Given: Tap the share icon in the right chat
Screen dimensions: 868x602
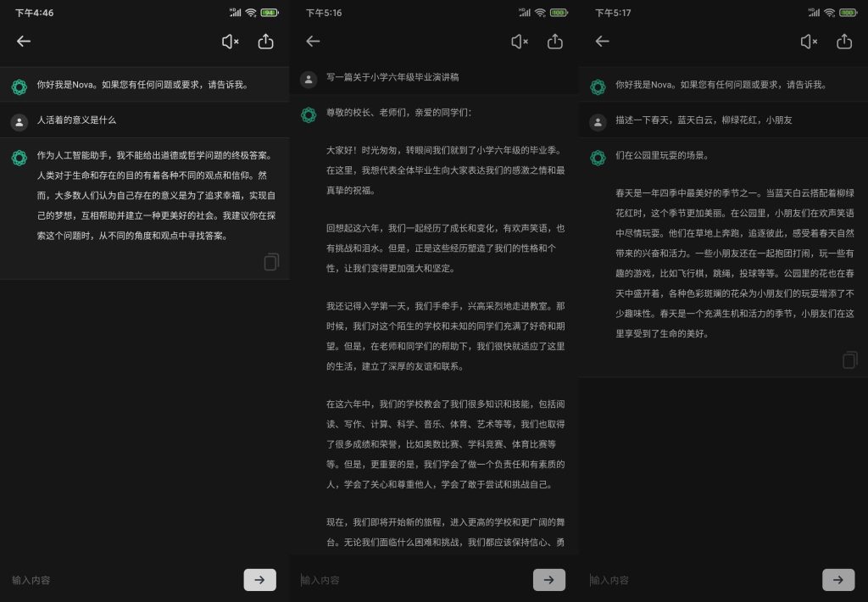Looking at the screenshot, I should click(844, 41).
